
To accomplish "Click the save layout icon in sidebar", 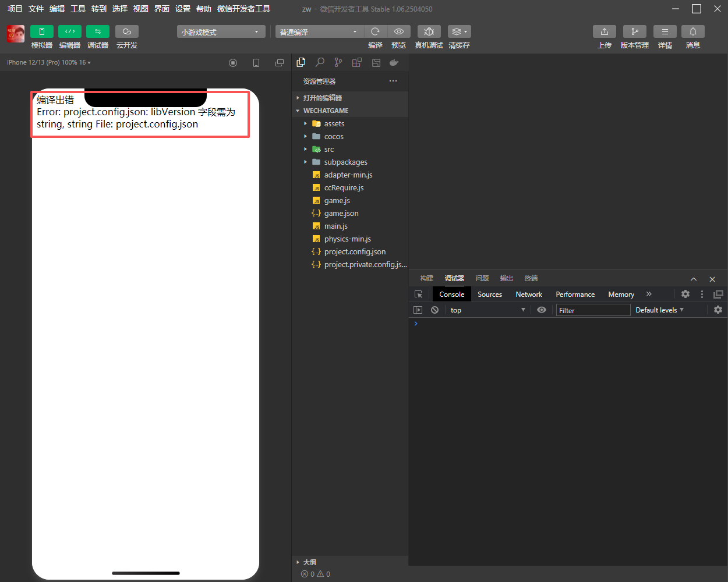I will [x=376, y=62].
